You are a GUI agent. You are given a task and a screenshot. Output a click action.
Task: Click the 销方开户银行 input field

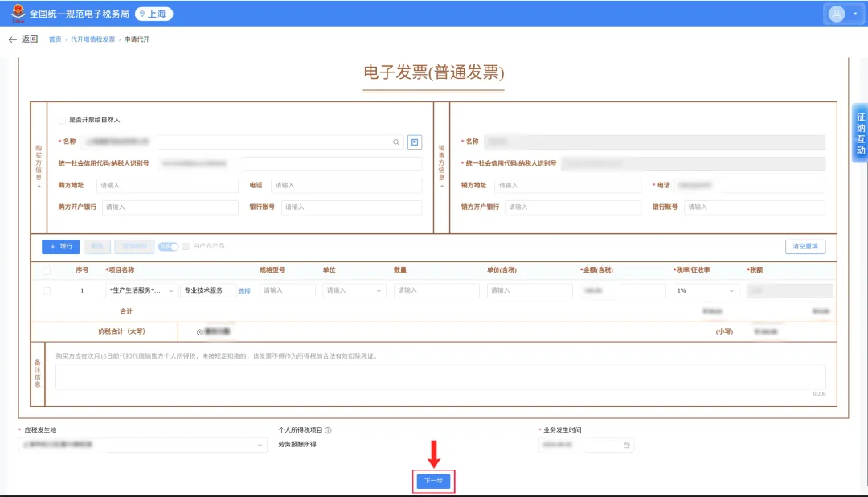click(573, 207)
